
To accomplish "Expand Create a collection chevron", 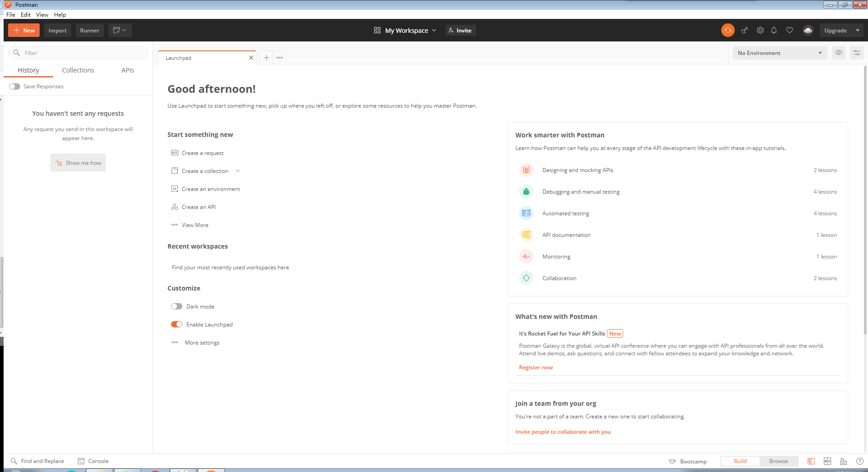I will click(238, 171).
